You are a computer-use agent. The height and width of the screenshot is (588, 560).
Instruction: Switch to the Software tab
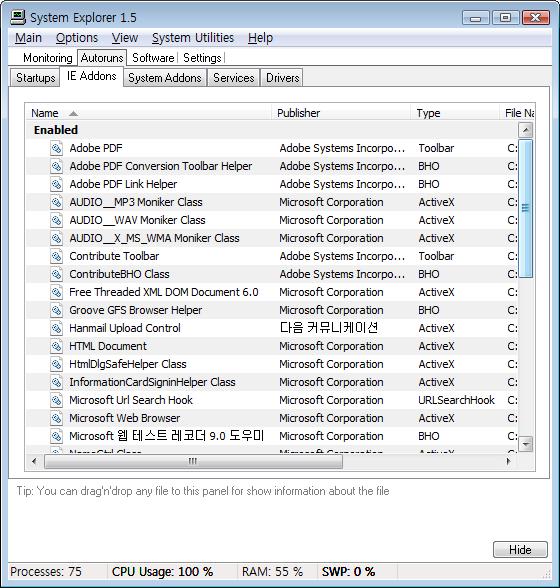coord(153,58)
